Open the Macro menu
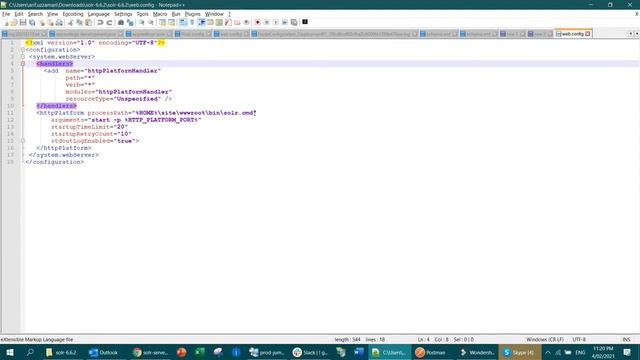The height and width of the screenshot is (360, 640). tap(160, 14)
